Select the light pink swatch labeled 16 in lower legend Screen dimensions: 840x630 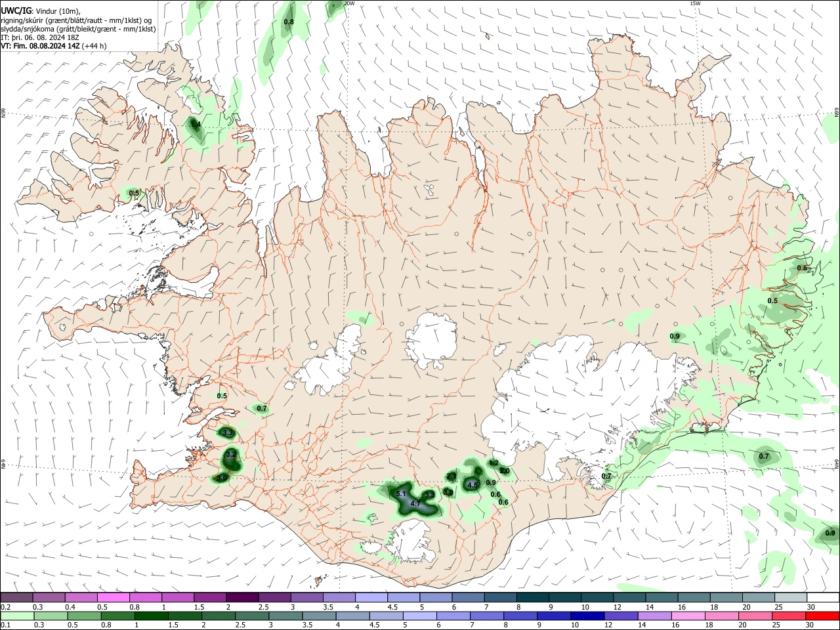[687, 616]
